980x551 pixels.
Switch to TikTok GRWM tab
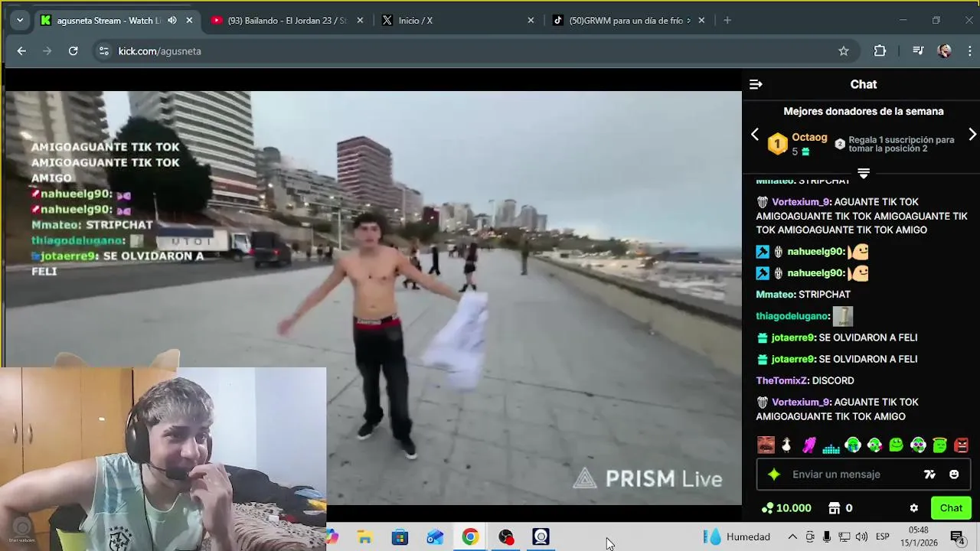(629, 21)
